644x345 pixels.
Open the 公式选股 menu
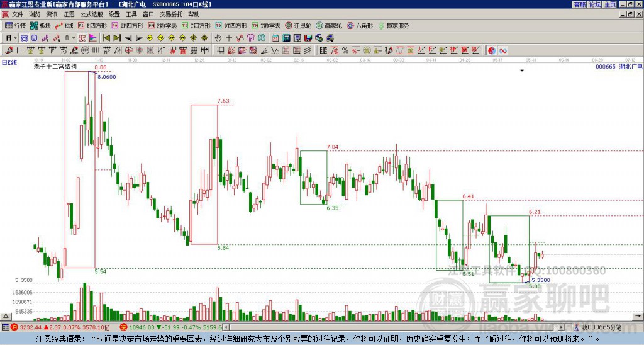click(x=92, y=14)
